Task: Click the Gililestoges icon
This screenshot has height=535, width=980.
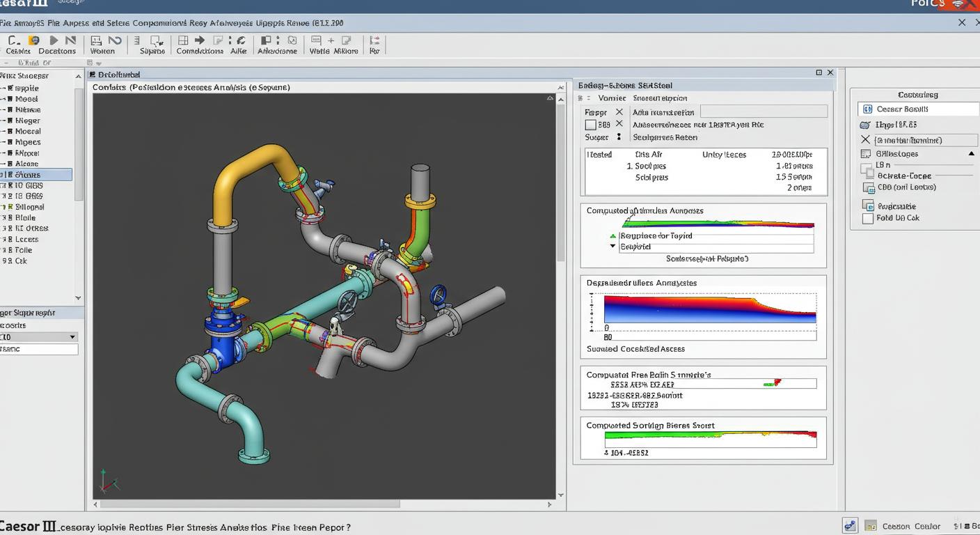Action: point(866,154)
